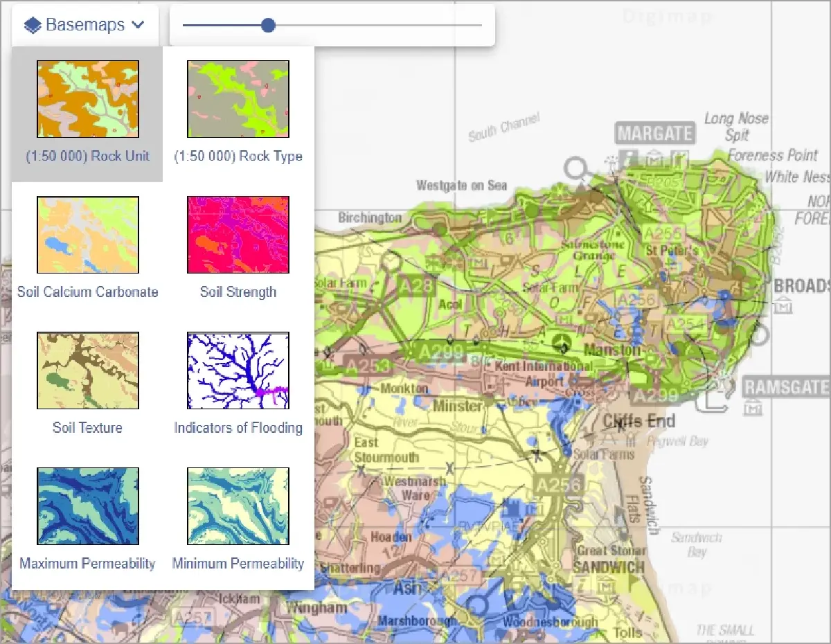The height and width of the screenshot is (644, 831).
Task: Choose the Soil Calcium Carbonate basemap thumbnail
Action: coord(87,235)
